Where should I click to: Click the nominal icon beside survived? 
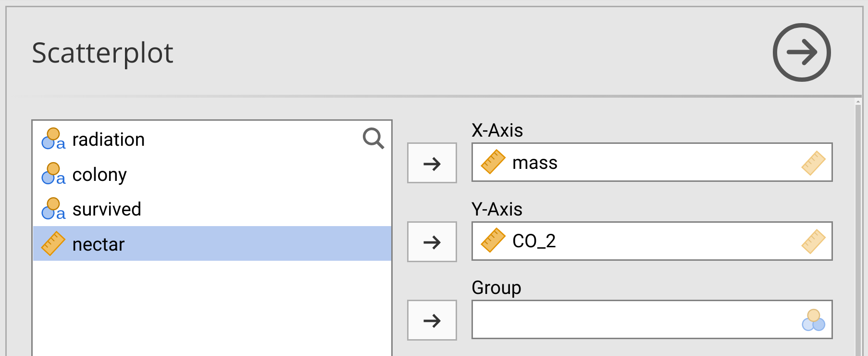coord(53,209)
